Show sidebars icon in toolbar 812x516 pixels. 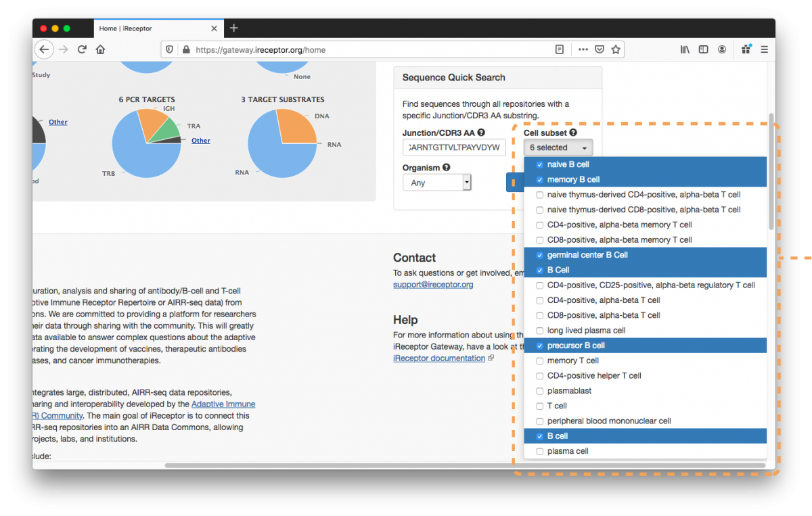pyautogui.click(x=704, y=49)
